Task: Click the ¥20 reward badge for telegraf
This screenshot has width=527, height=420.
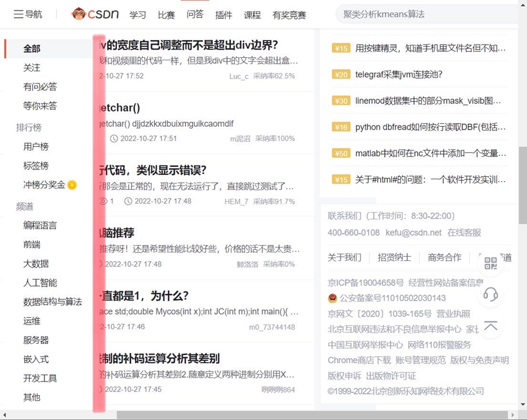Action: click(x=341, y=74)
